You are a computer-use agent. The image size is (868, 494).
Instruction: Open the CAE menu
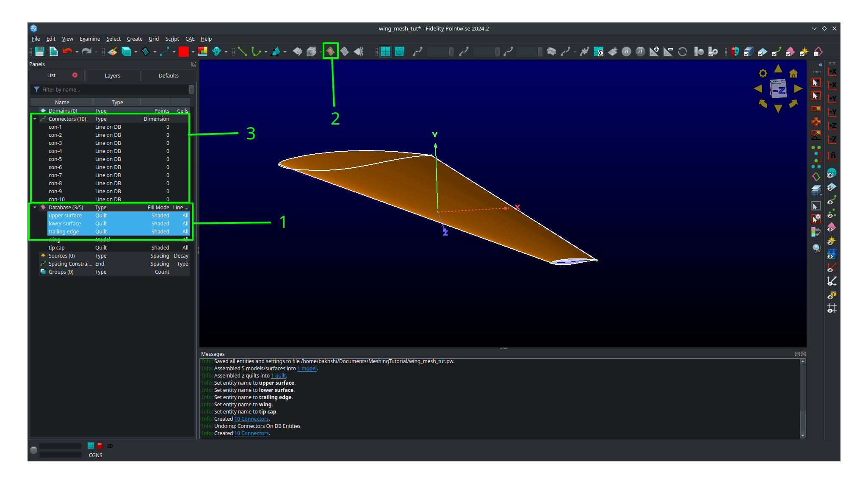[190, 39]
